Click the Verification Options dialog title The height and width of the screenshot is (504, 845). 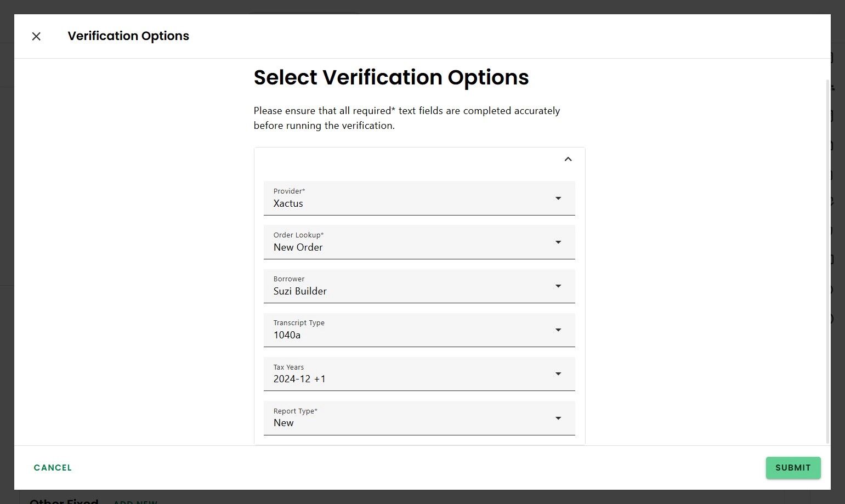tap(128, 36)
